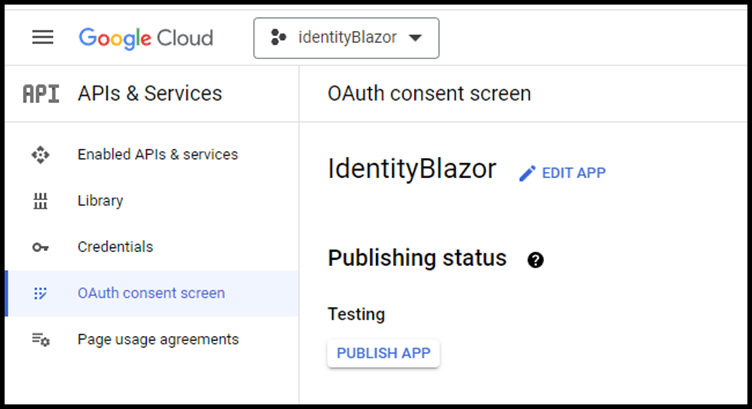752x409 pixels.
Task: Open Page usage agreements
Action: pos(158,339)
